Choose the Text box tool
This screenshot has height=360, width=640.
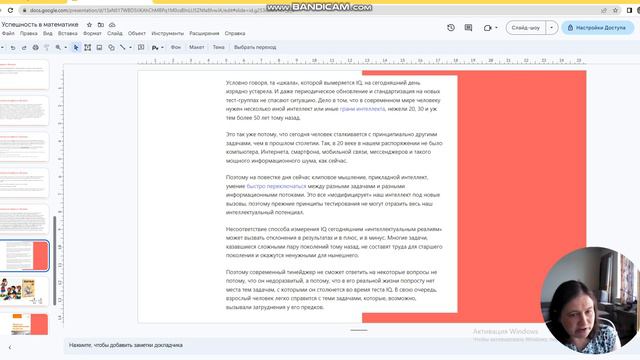tap(87, 48)
